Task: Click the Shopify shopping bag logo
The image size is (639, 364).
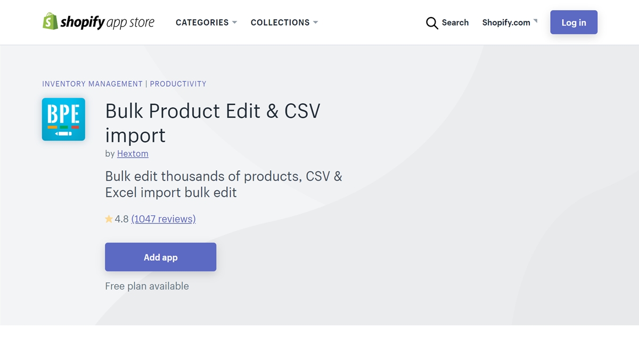Action: (50, 21)
